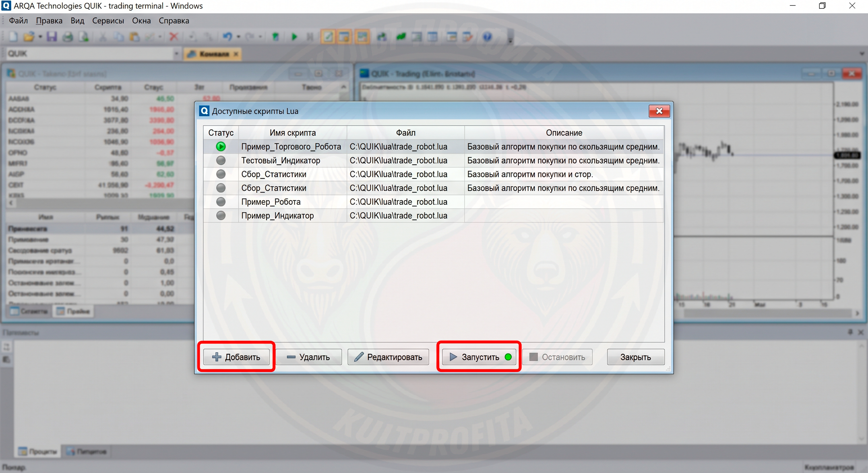The image size is (868, 473).
Task: Click the Добавить button
Action: click(x=236, y=357)
